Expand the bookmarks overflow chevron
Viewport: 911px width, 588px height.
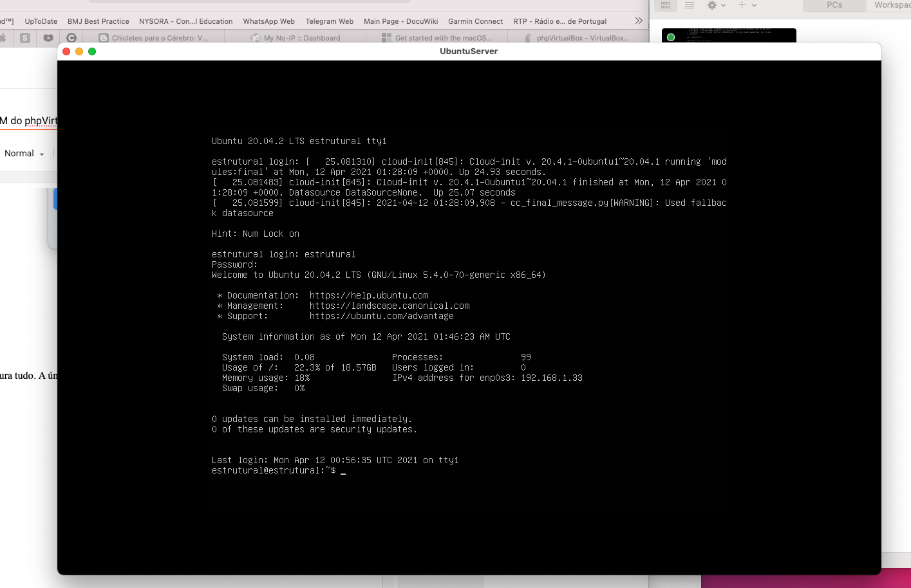click(x=639, y=21)
